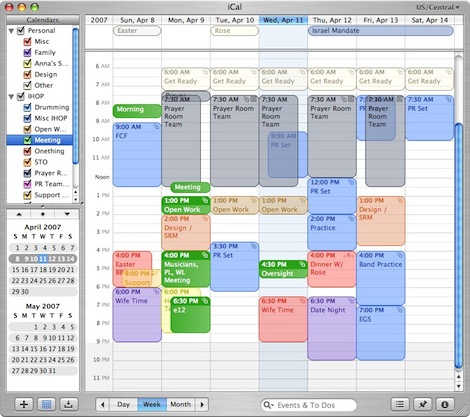470x417 pixels.
Task: Click mini calendar up arrow
Action: pyautogui.click(x=19, y=214)
